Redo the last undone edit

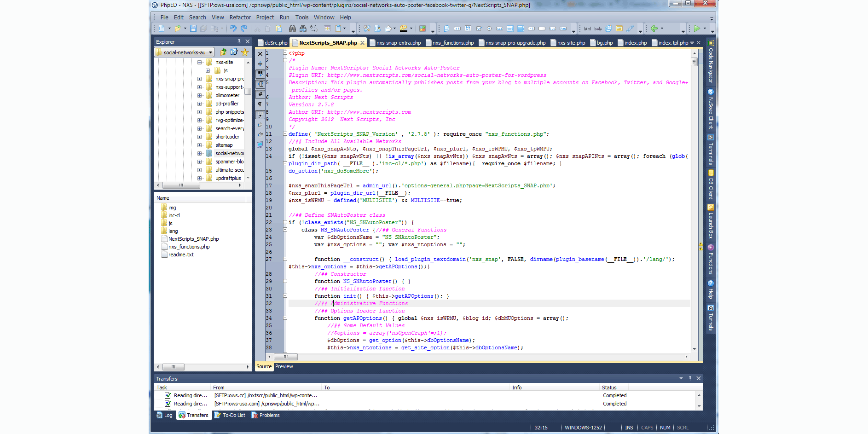[x=244, y=29]
